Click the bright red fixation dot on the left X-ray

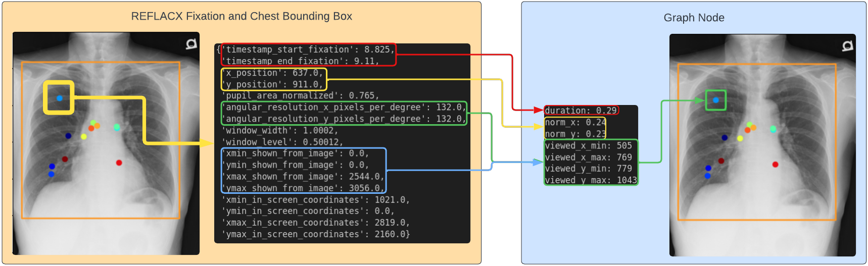point(119,163)
